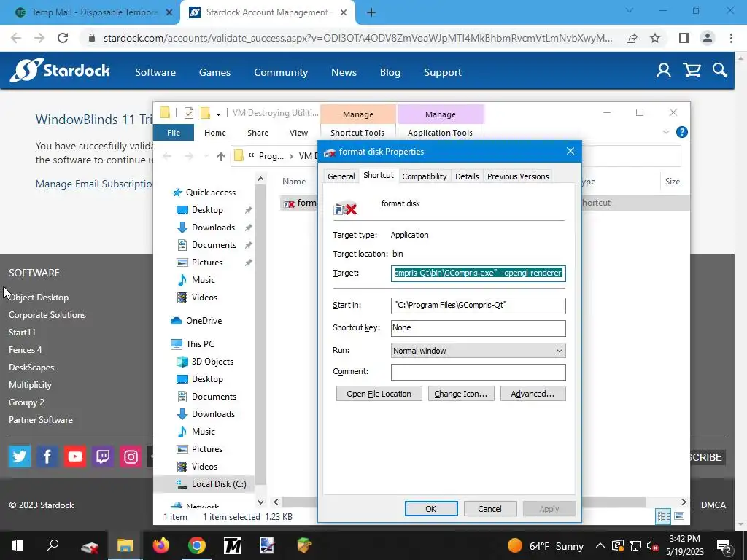Click the Comment field
Viewport: 747px width, 560px height.
click(479, 372)
